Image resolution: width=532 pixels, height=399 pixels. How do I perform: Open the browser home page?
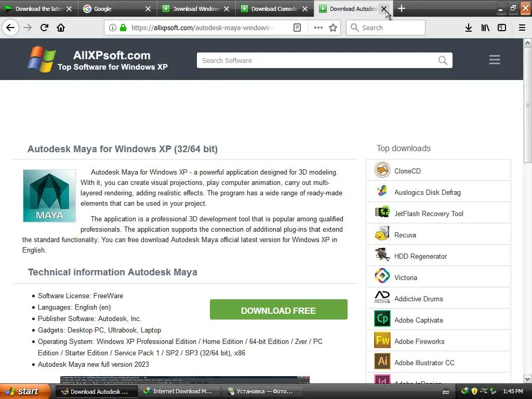tap(61, 28)
